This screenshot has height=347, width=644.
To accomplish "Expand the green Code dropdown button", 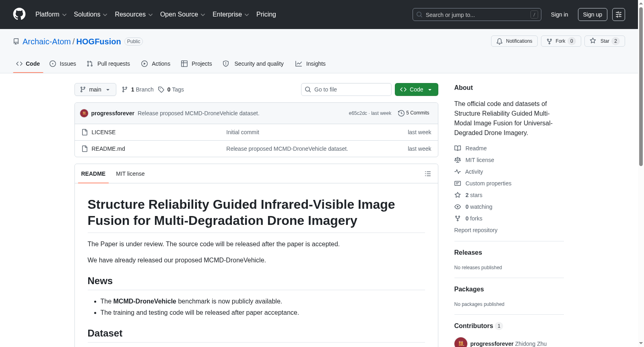I will (x=417, y=89).
